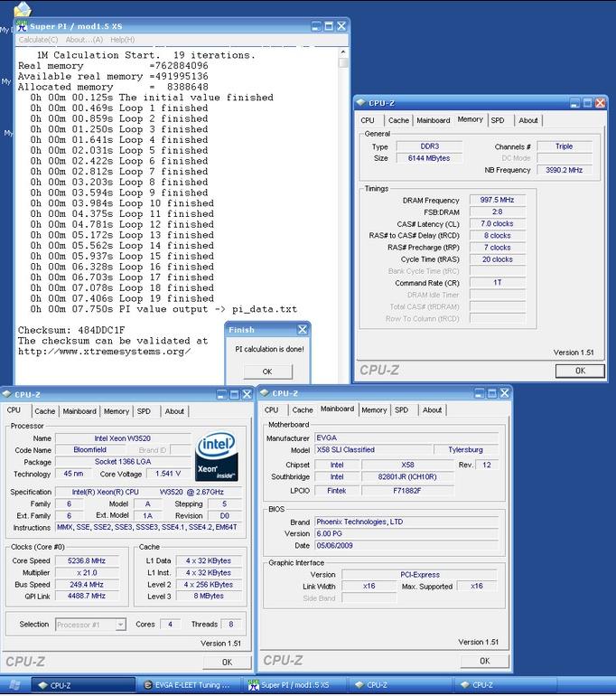The height and width of the screenshot is (696, 616).
Task: Click the CPU-Z Memory window title icon
Action: point(360,103)
